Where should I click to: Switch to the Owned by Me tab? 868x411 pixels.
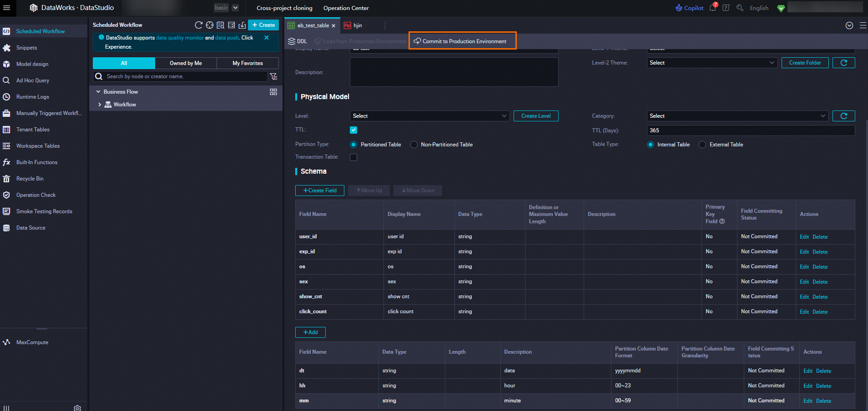click(x=186, y=63)
